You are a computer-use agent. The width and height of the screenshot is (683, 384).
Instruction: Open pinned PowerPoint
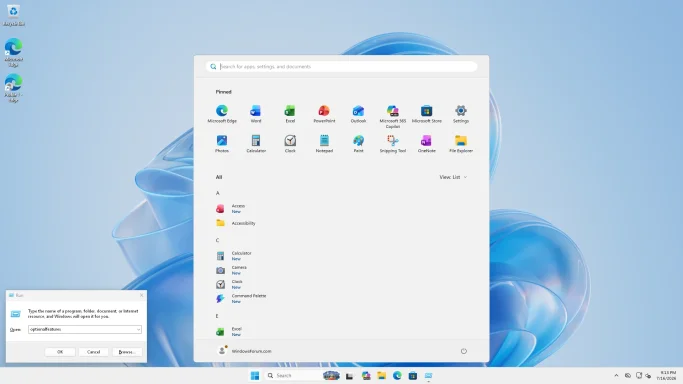pos(324,114)
